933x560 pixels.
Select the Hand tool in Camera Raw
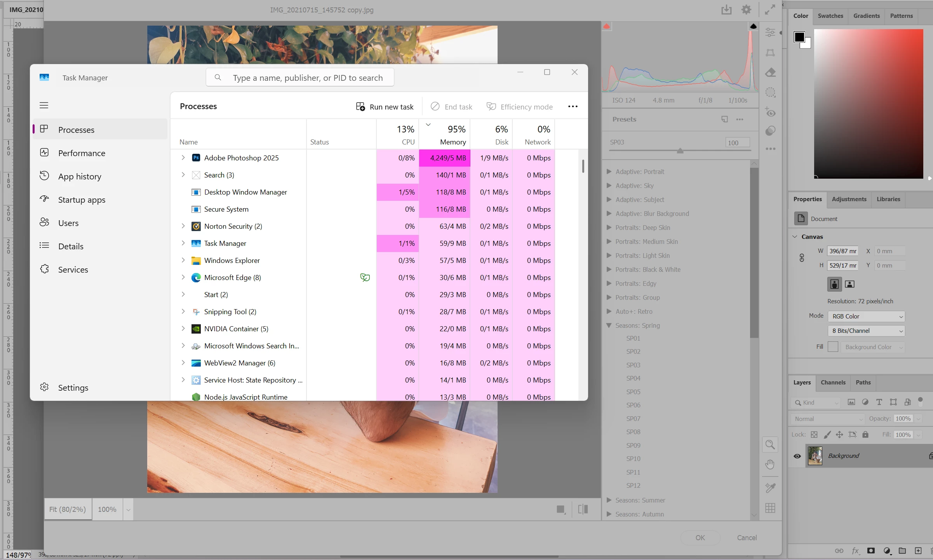pyautogui.click(x=770, y=464)
